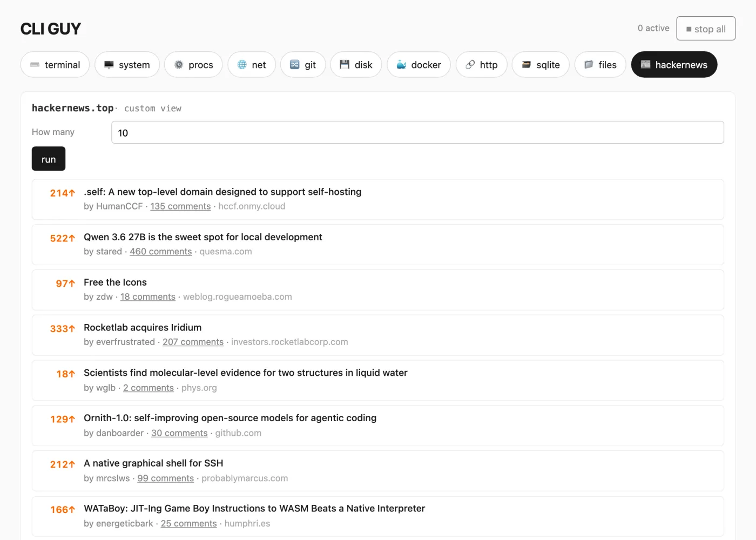Go to the git tab
The height and width of the screenshot is (540, 756).
click(x=303, y=65)
